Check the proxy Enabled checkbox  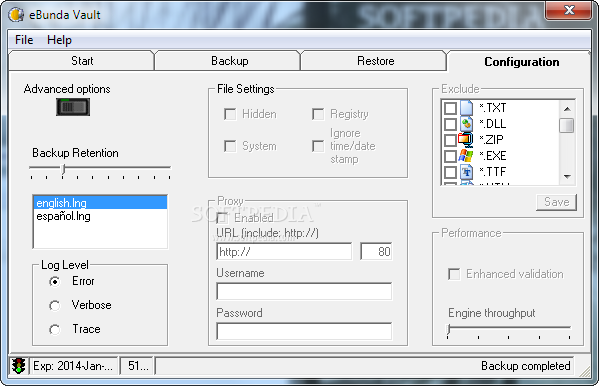222,218
